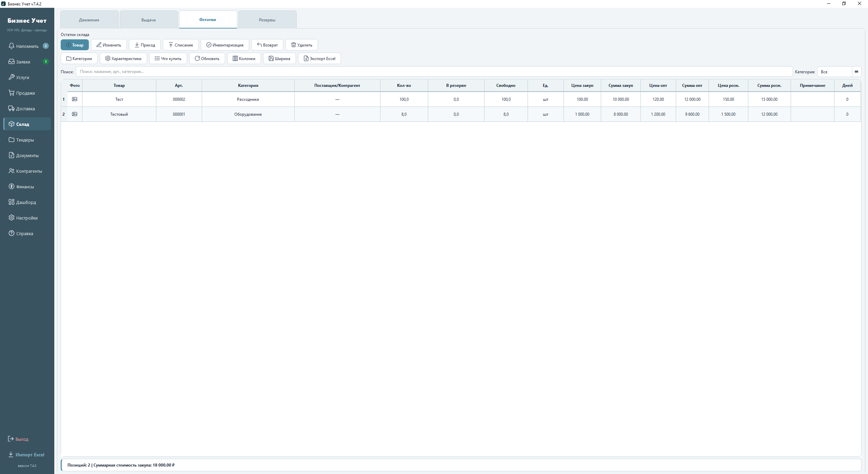Click the Оборудование category cell

click(248, 114)
